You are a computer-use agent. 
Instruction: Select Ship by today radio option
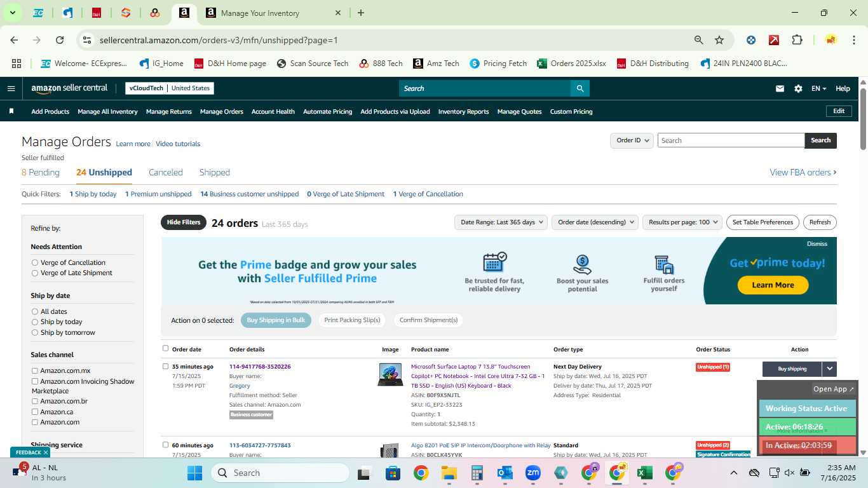(x=35, y=322)
